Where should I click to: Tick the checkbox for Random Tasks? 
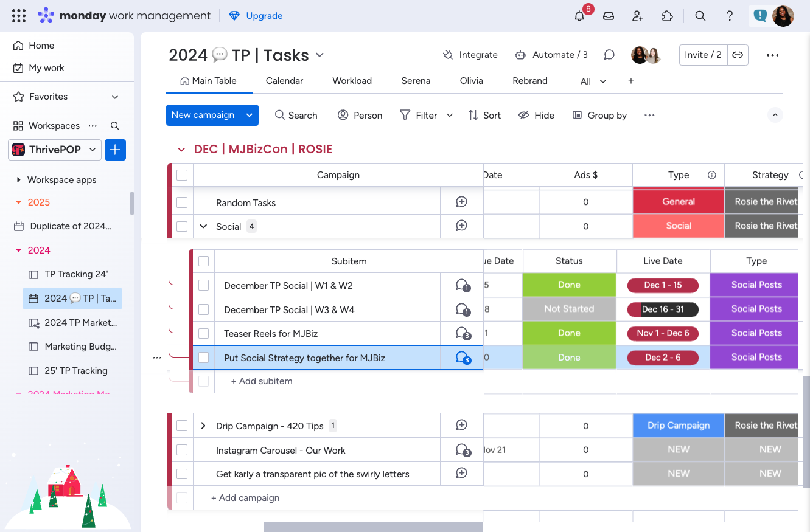[182, 202]
